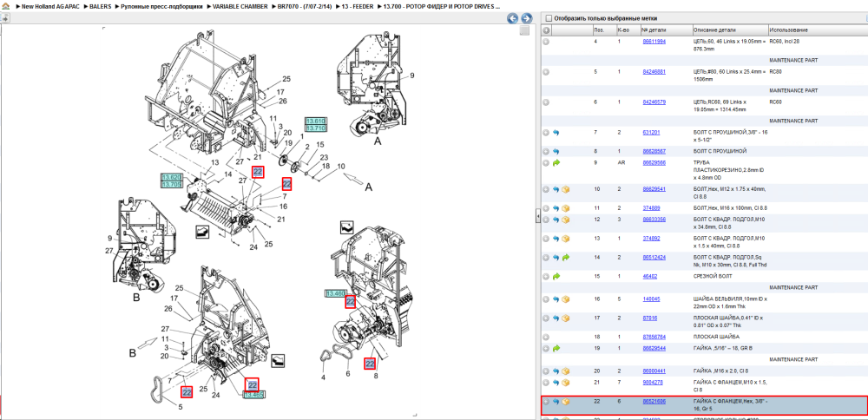Click green arrow icon for part 86629544

click(x=556, y=349)
